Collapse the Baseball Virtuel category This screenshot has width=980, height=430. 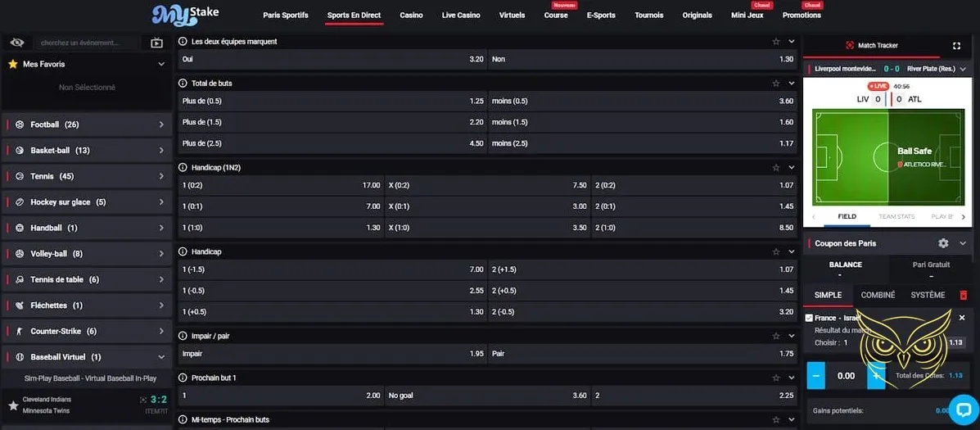[161, 357]
